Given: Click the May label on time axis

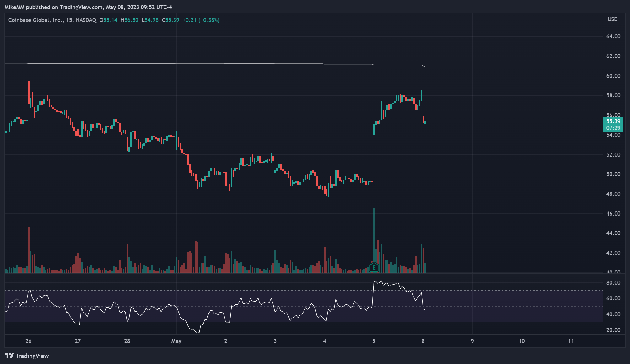Looking at the screenshot, I should [x=176, y=341].
